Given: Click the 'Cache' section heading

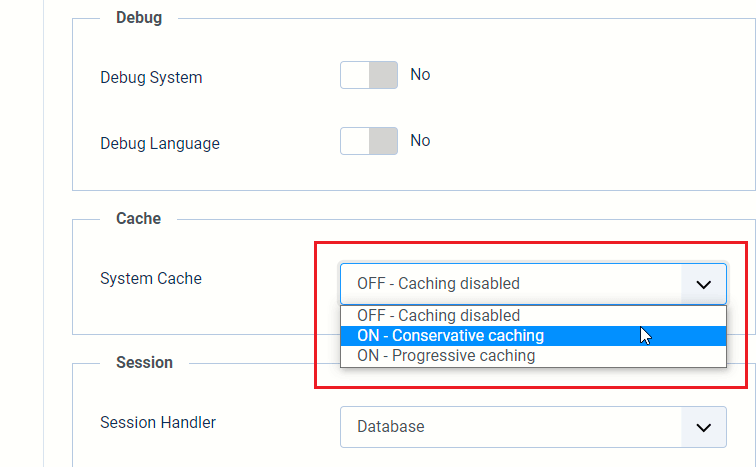Looking at the screenshot, I should [138, 218].
